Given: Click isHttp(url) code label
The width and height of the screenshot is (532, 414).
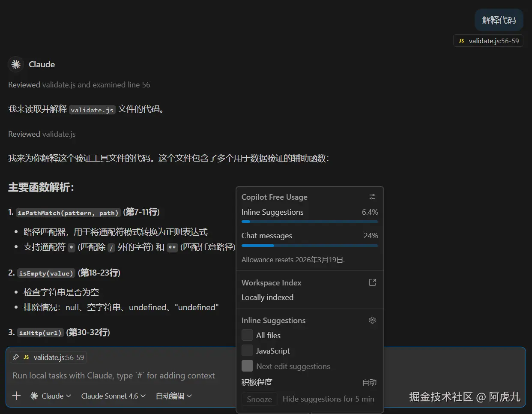Looking at the screenshot, I should click(40, 333).
